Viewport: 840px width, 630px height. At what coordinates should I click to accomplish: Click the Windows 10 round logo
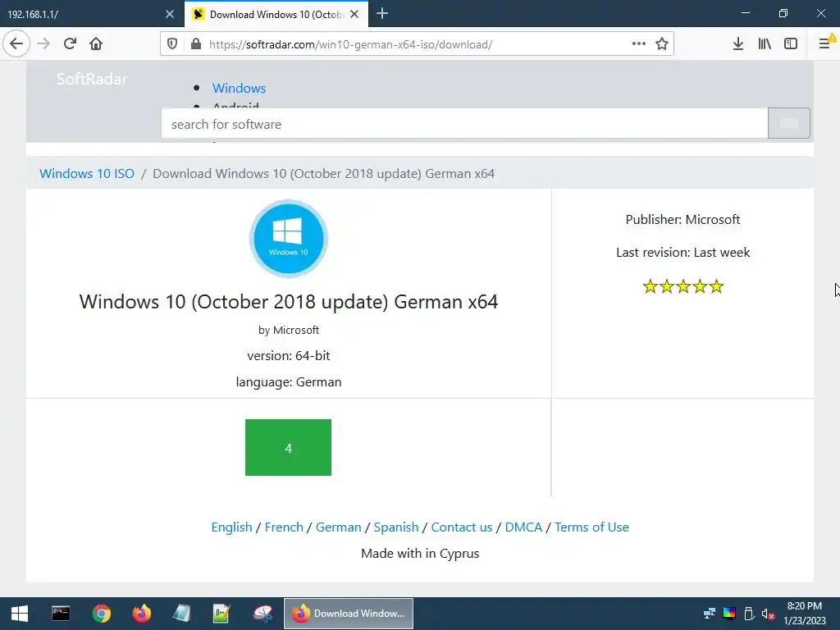tap(288, 239)
